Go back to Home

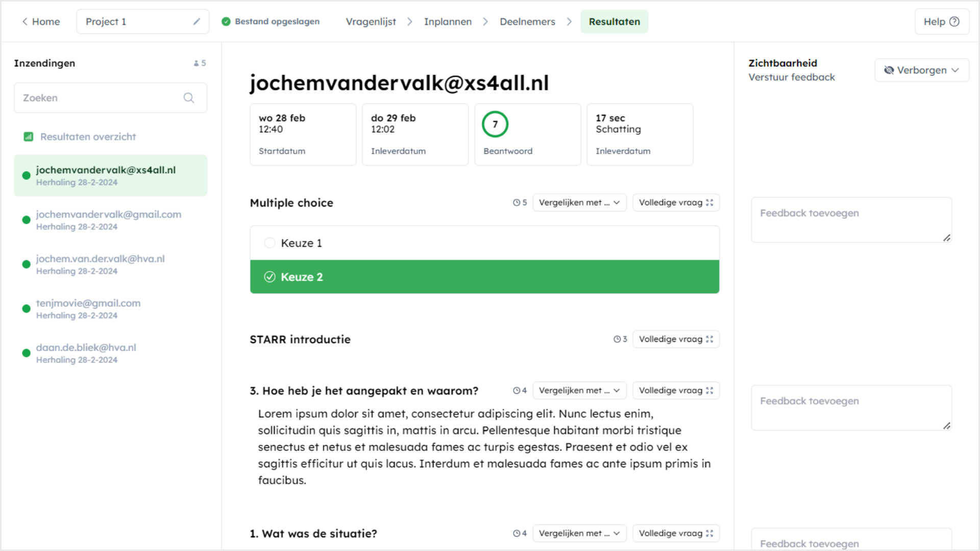pos(41,21)
